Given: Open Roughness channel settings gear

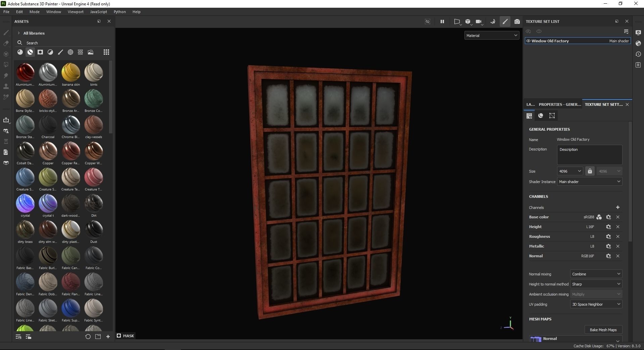Looking at the screenshot, I should pos(608,236).
